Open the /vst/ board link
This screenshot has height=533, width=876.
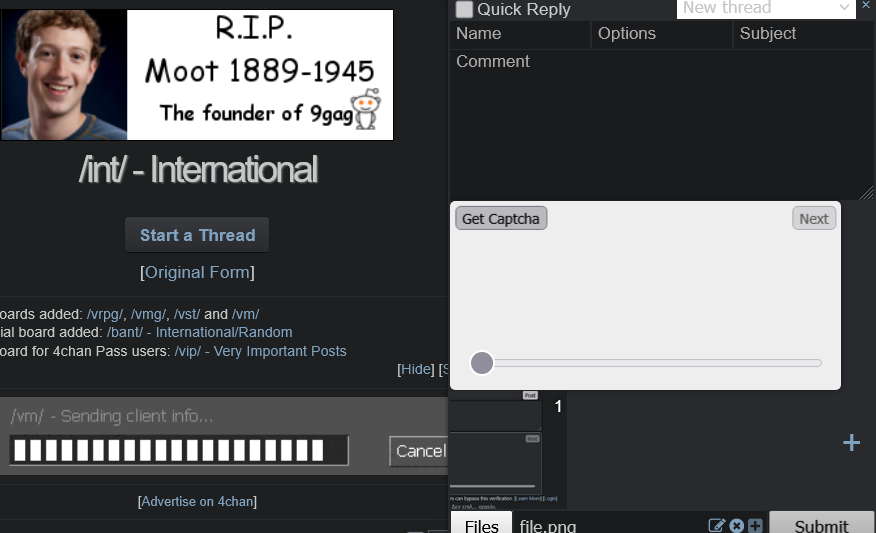point(187,314)
